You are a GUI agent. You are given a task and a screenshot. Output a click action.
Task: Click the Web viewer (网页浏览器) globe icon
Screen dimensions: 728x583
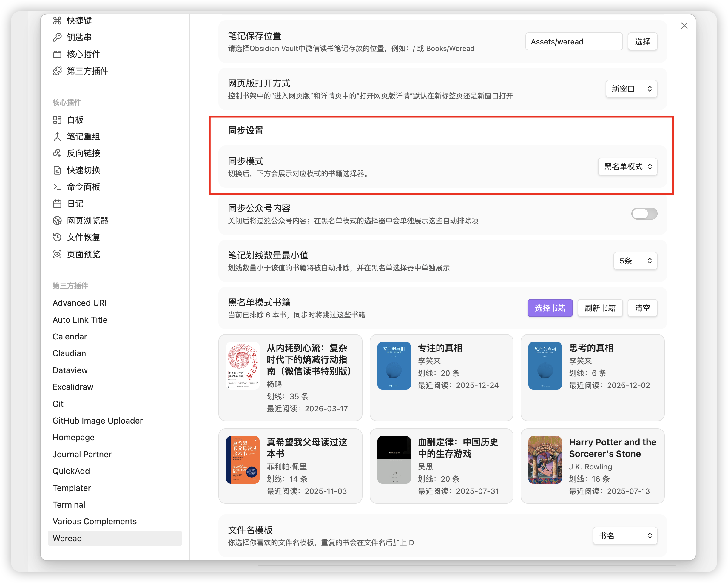[57, 221]
